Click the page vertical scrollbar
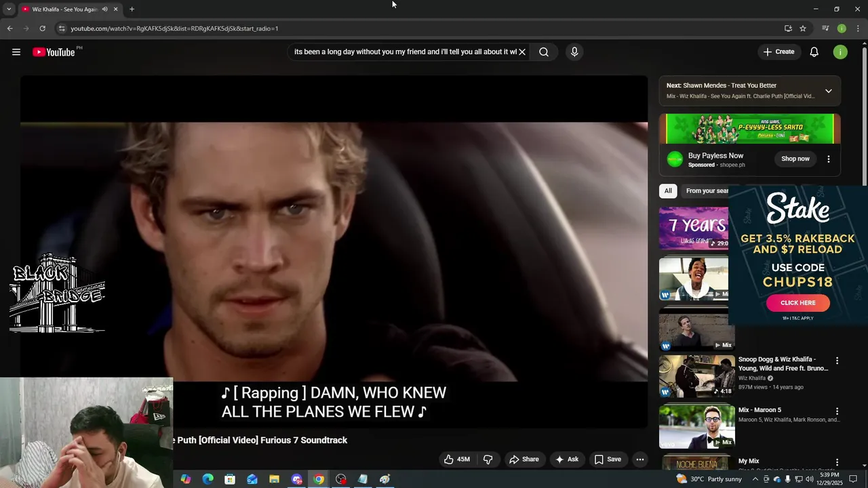 click(864, 115)
